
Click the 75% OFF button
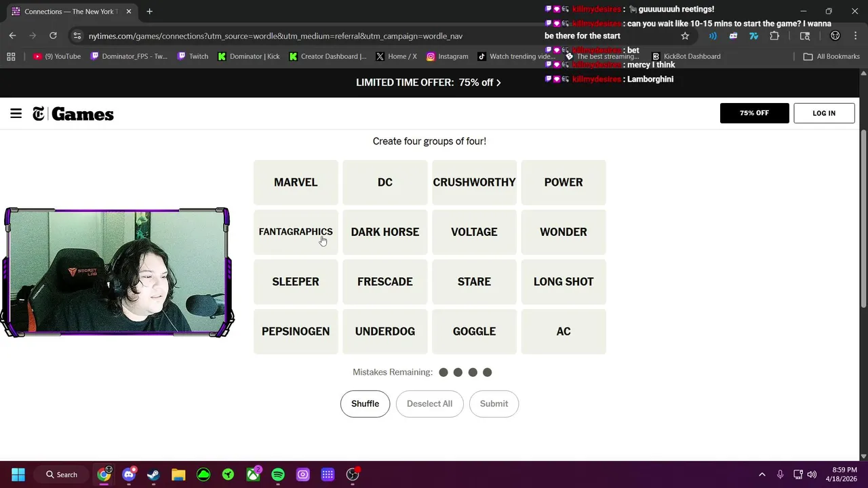754,113
